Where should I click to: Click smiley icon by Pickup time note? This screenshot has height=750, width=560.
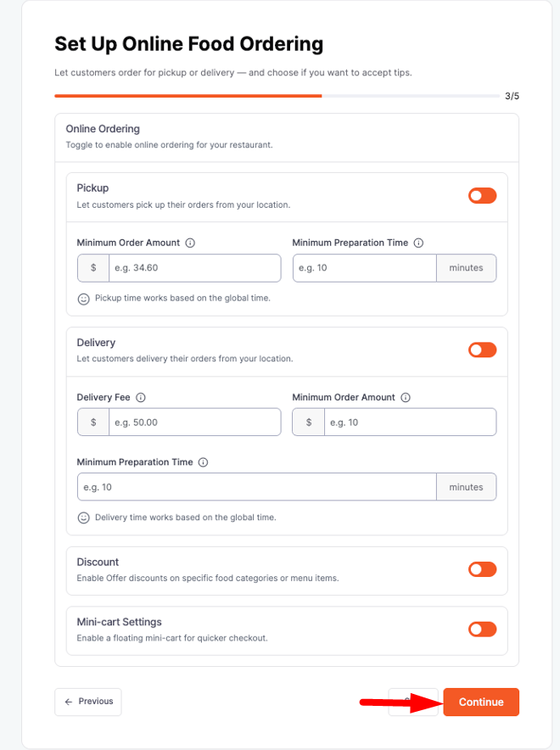coord(84,299)
